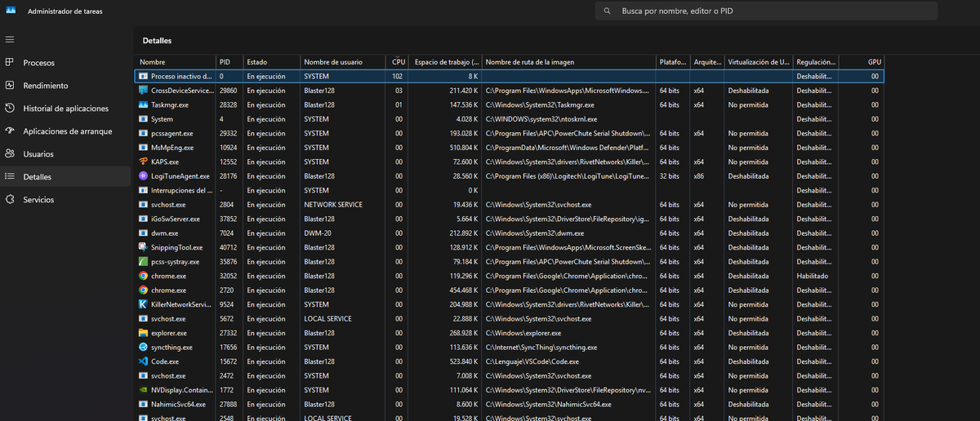Click the Usuarios sidebar icon
This screenshot has height=421, width=980.
click(x=10, y=153)
